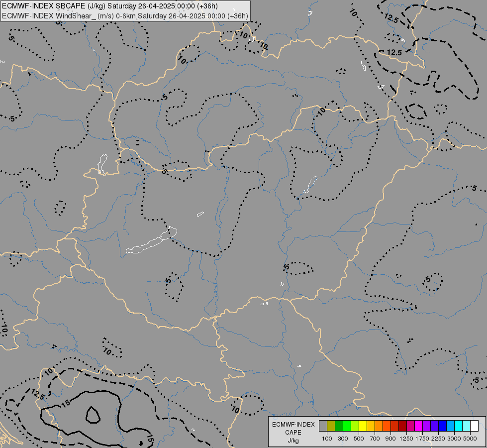The width and height of the screenshot is (487, 448).
Task: Click the ECMWF-INDEX label inside the legend box
Action: click(x=293, y=425)
